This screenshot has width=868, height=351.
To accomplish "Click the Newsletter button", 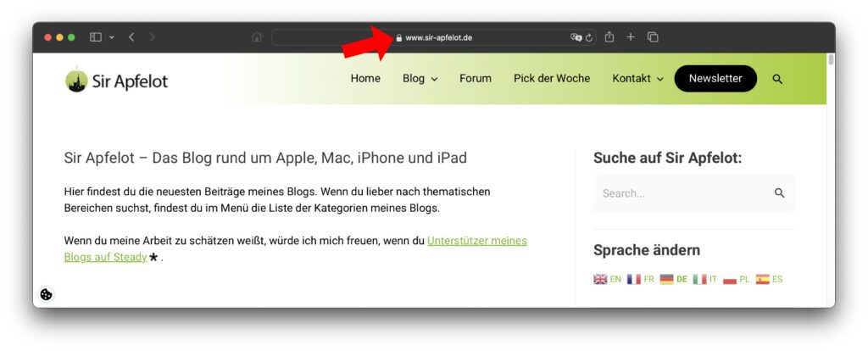I will coord(715,79).
